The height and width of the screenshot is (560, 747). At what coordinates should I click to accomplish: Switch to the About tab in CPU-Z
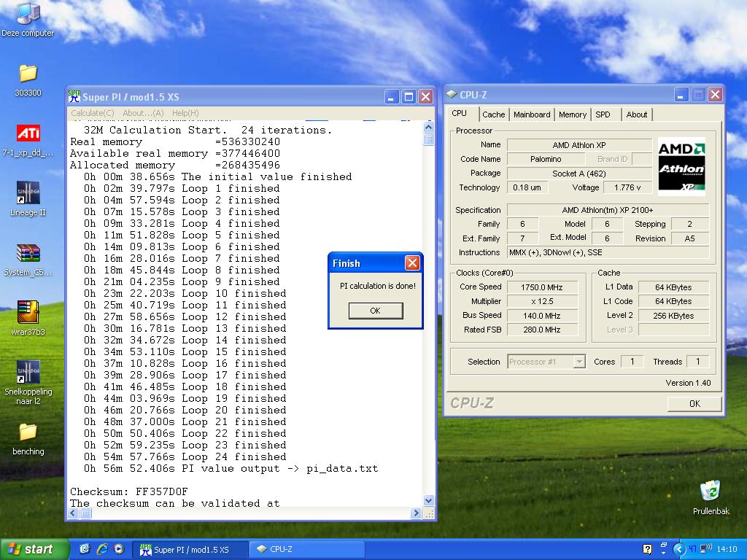pos(636,114)
